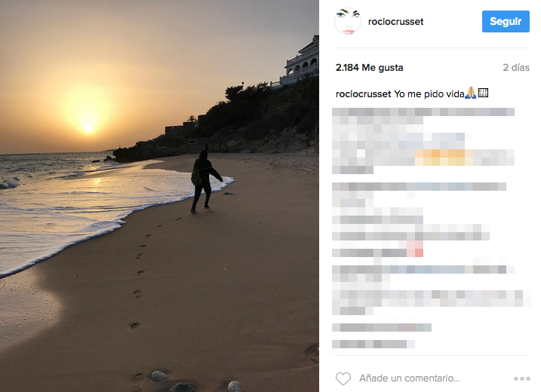The image size is (541, 392).
Task: Click the blurred comment with orange emojis
Action: click(423, 158)
